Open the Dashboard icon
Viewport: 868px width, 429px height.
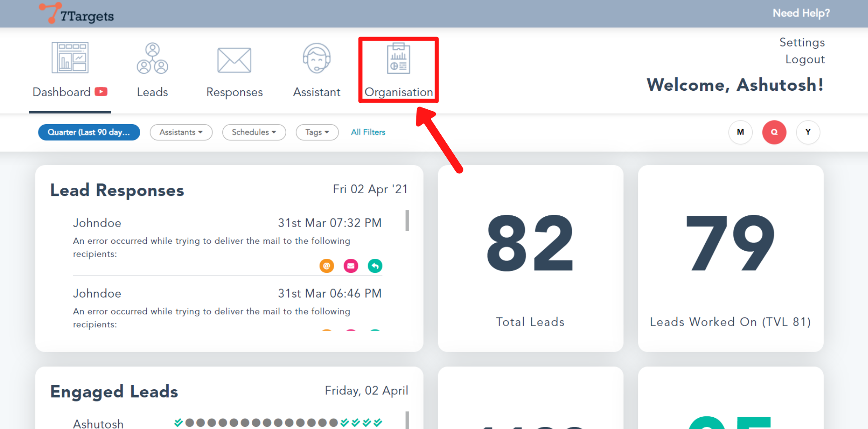[x=70, y=57]
